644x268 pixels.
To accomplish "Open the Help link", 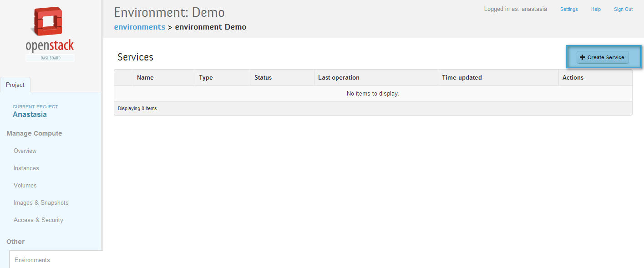I will (x=596, y=9).
